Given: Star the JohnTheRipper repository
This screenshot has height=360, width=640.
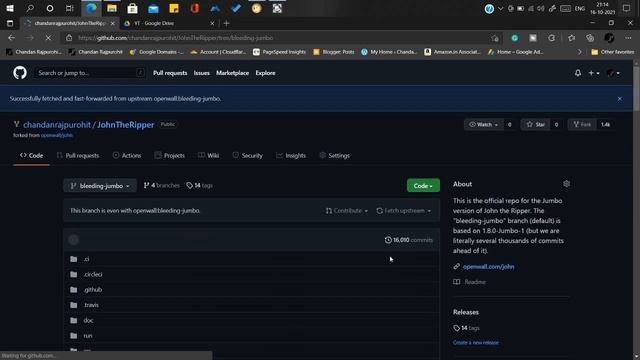Looking at the screenshot, I should (x=536, y=124).
